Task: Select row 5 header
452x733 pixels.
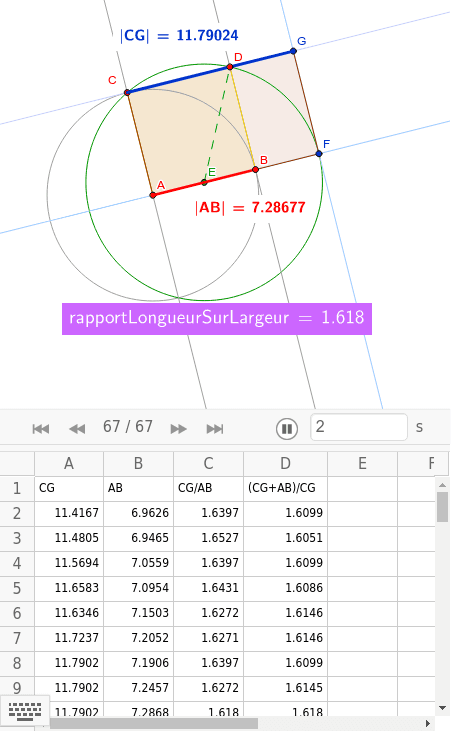Action: pyautogui.click(x=17, y=588)
